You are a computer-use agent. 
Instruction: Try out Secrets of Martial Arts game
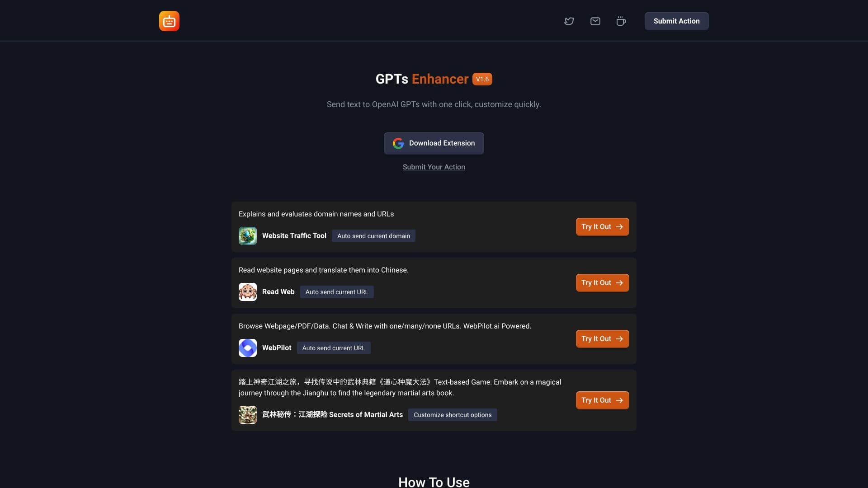coord(602,400)
